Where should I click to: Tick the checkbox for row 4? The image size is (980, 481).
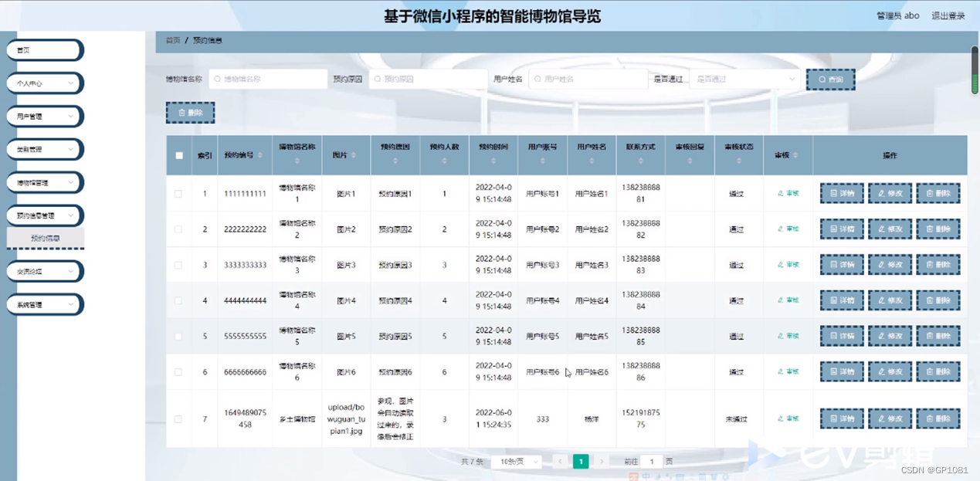click(x=178, y=300)
